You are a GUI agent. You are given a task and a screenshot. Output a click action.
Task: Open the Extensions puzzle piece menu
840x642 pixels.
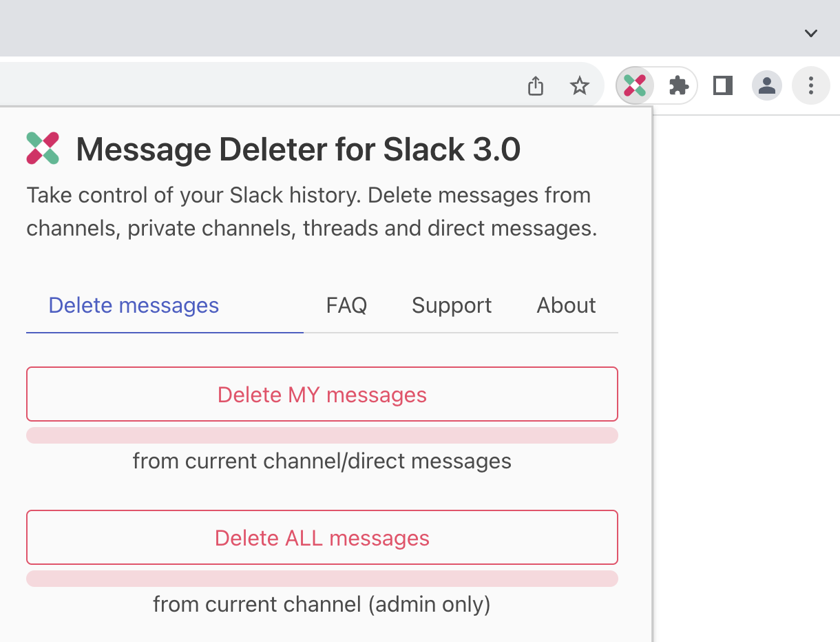679,85
